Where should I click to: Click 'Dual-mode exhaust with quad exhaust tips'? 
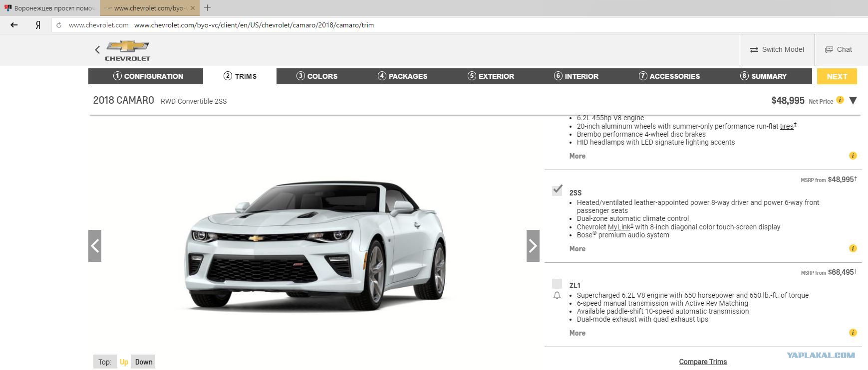(642, 319)
